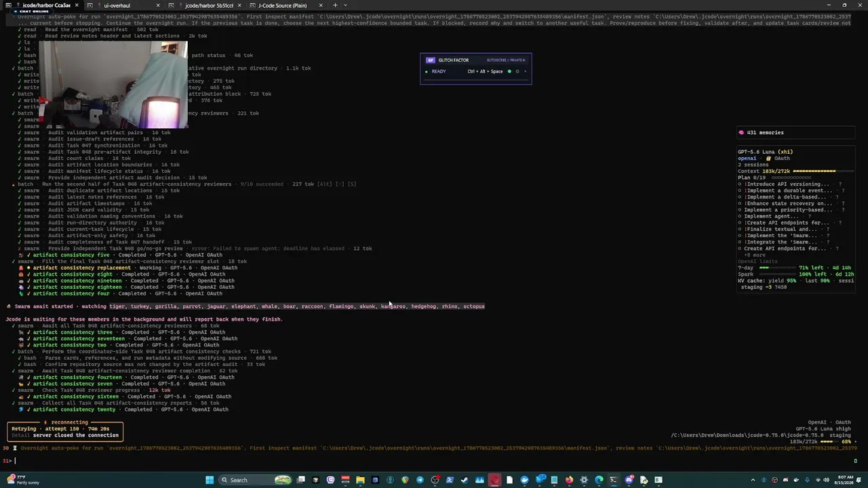
Task: Click the webcam video overlay thumbnail
Action: pyautogui.click(x=113, y=85)
